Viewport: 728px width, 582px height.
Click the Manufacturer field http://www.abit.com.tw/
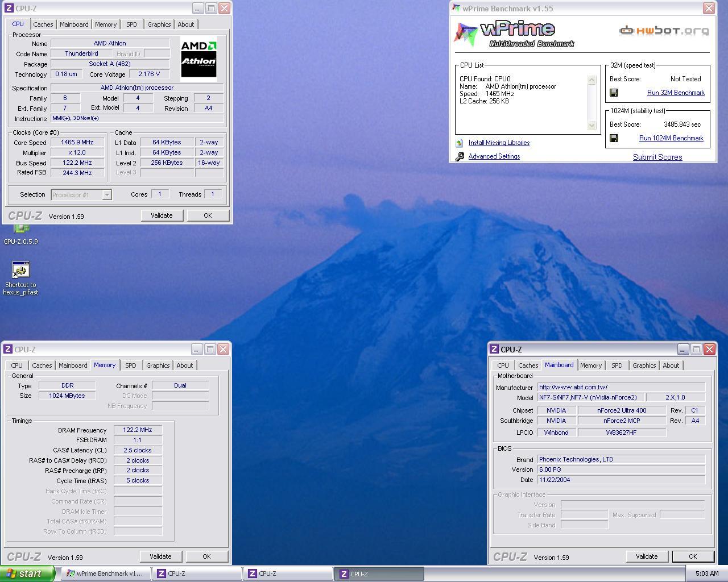(x=621, y=388)
